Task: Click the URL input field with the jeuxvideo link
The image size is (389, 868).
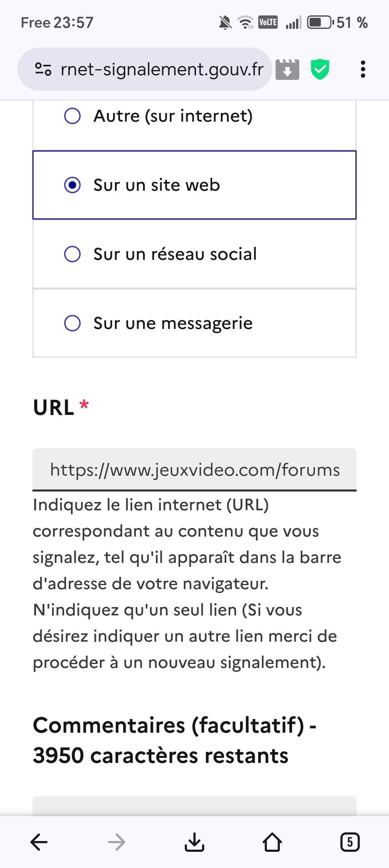Action: (x=194, y=470)
